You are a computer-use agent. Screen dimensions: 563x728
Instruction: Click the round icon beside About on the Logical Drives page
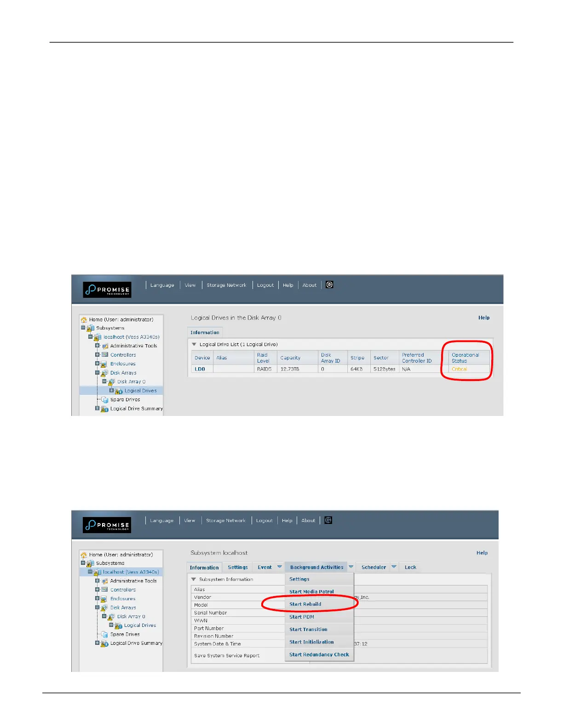pos(329,285)
